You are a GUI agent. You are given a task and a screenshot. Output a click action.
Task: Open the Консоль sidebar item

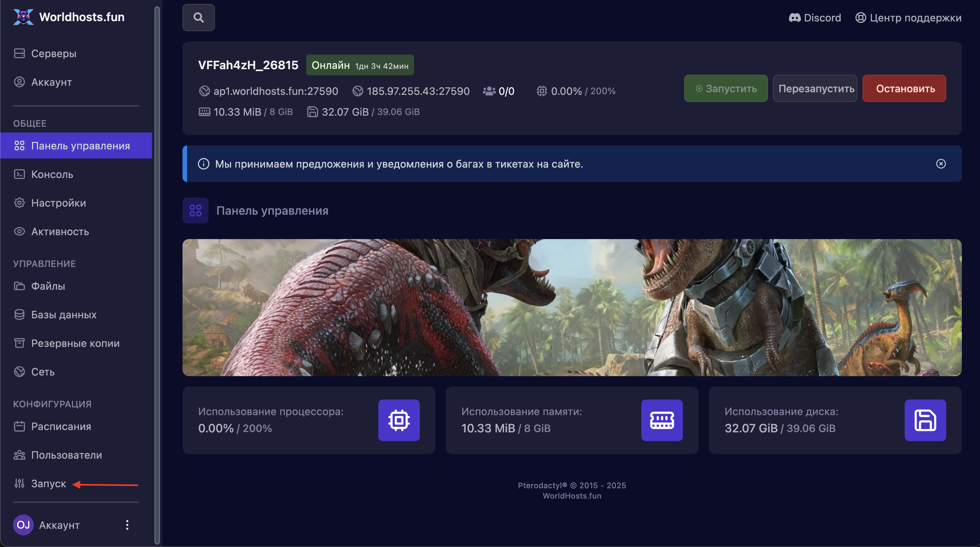52,174
